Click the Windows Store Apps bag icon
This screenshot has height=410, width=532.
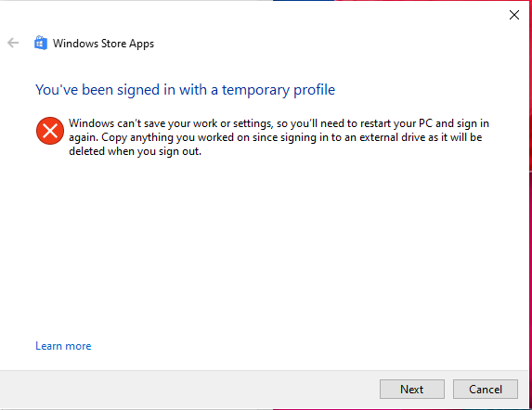pos(40,43)
